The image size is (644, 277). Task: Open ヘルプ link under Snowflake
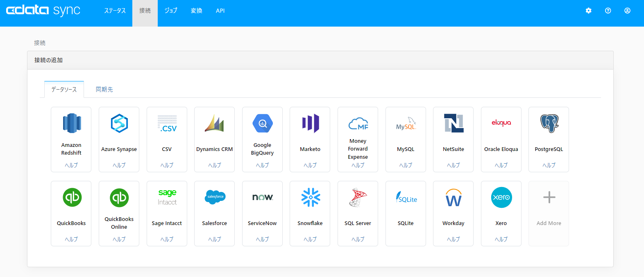pyautogui.click(x=310, y=239)
